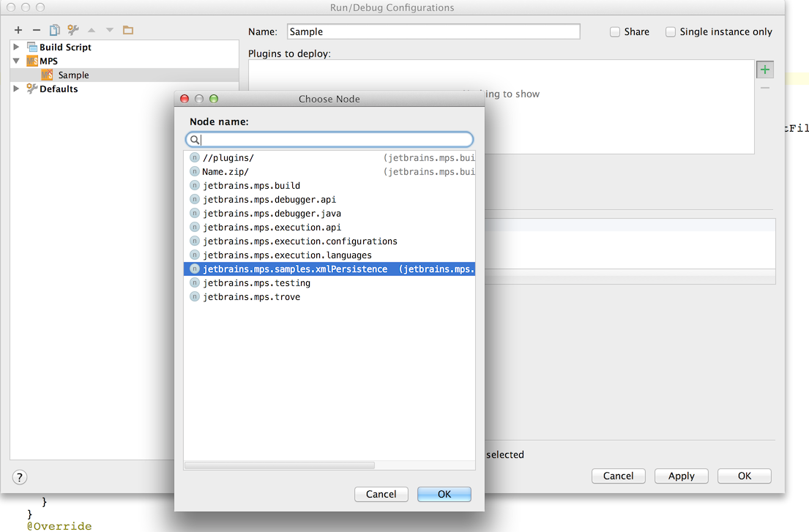Click node icon next to jetbrains.mps.build

195,186
